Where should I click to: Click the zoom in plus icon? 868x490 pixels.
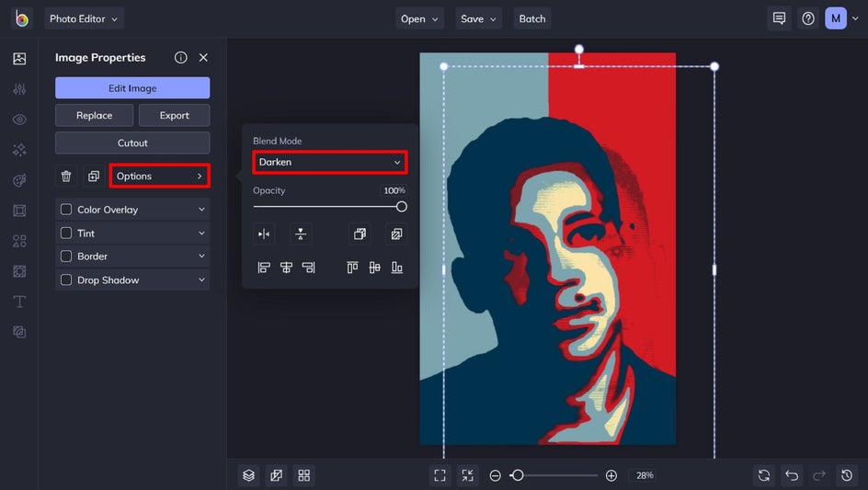[611, 475]
